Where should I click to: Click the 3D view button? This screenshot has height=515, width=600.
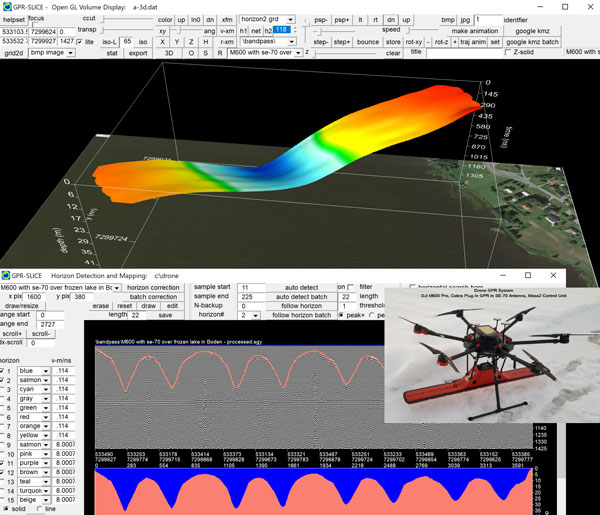[169, 53]
